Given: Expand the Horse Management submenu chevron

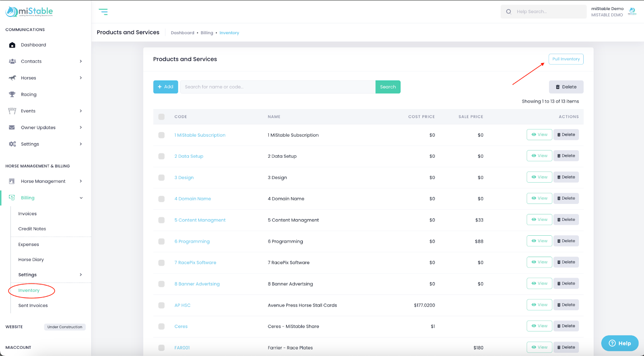Looking at the screenshot, I should click(x=81, y=181).
